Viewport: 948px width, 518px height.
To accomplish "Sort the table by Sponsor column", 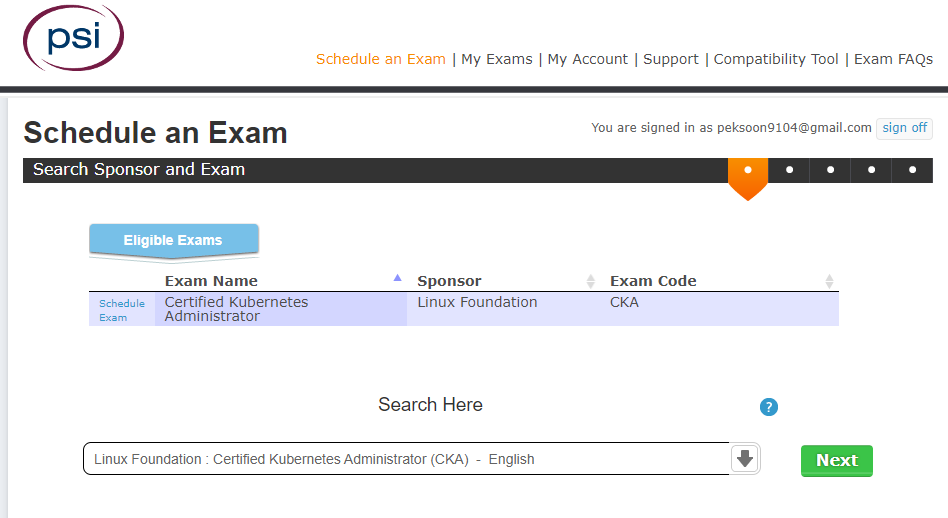I will point(590,281).
